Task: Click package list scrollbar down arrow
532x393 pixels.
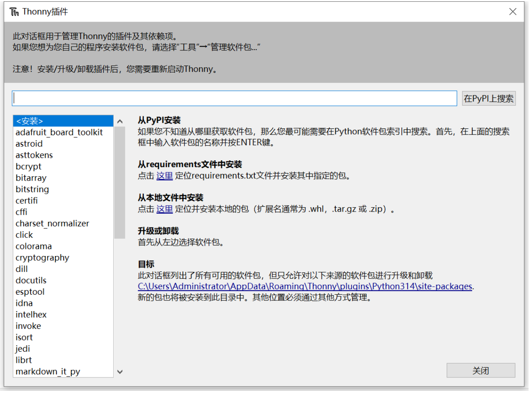Action: pyautogui.click(x=120, y=371)
